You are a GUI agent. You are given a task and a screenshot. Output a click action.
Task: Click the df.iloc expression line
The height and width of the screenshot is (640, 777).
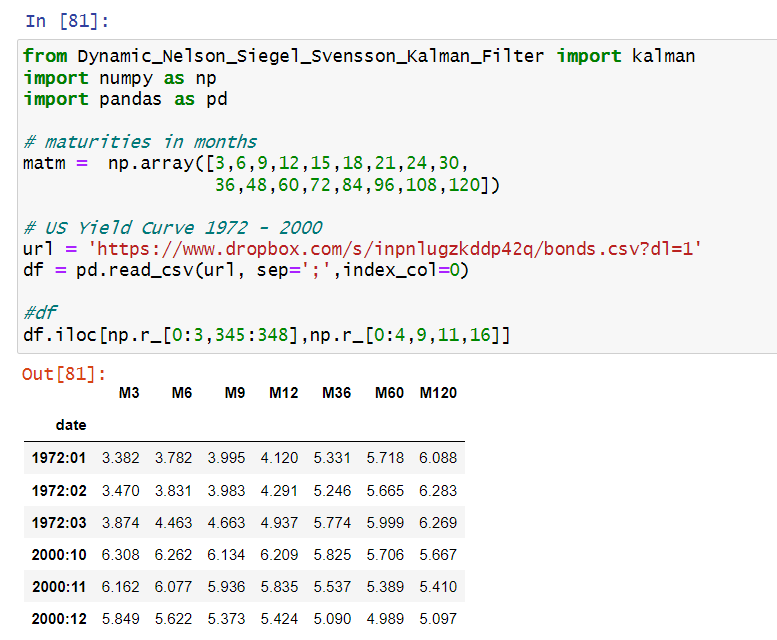(267, 335)
